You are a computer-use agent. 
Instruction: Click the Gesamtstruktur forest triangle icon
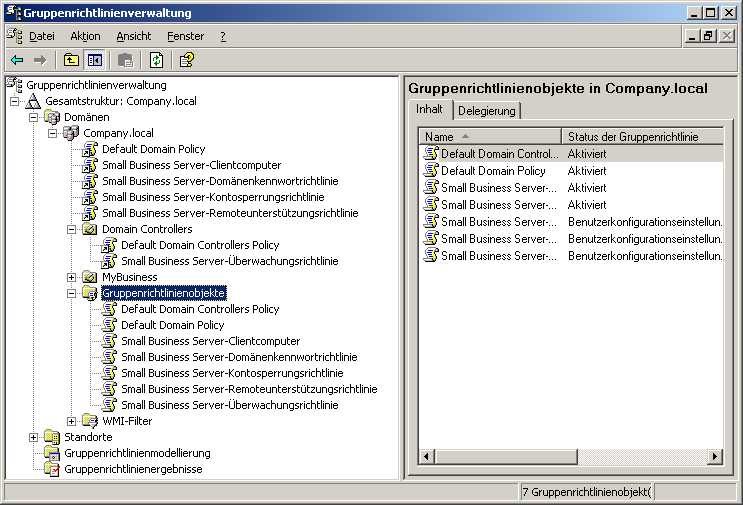click(x=33, y=101)
